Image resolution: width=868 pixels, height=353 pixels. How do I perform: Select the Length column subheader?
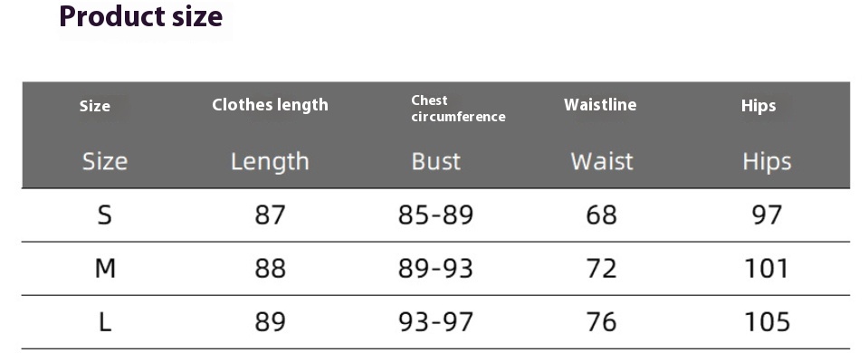[x=270, y=162]
